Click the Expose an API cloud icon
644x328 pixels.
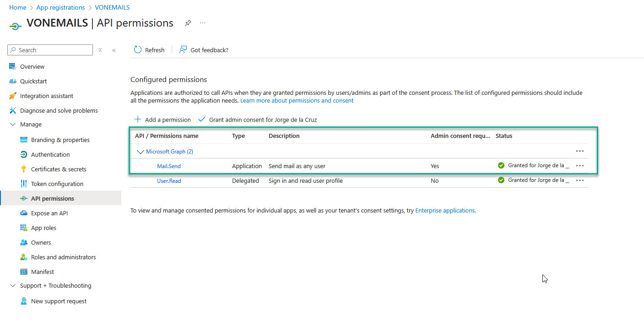tap(24, 213)
